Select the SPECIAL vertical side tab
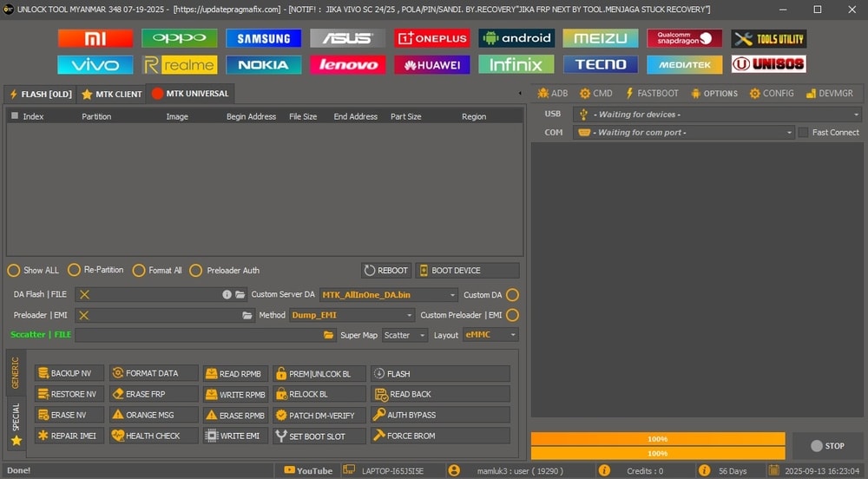This screenshot has width=868, height=479. 16,424
